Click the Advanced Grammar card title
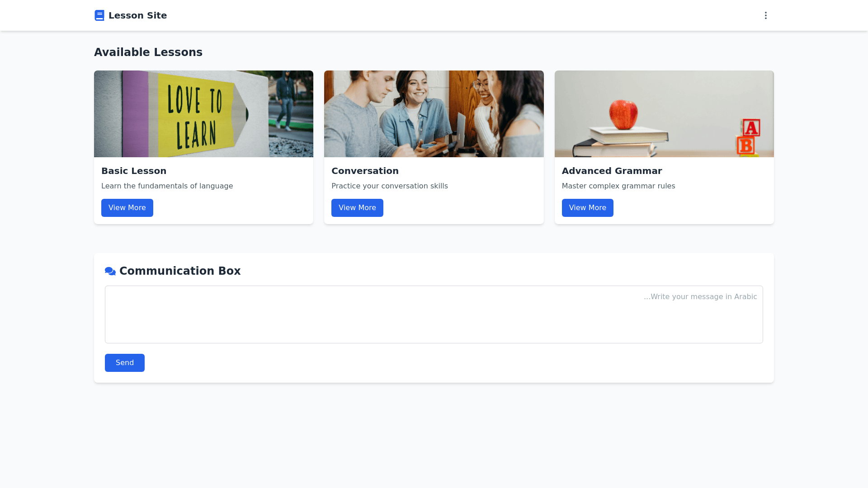This screenshot has height=488, width=868. point(612,171)
